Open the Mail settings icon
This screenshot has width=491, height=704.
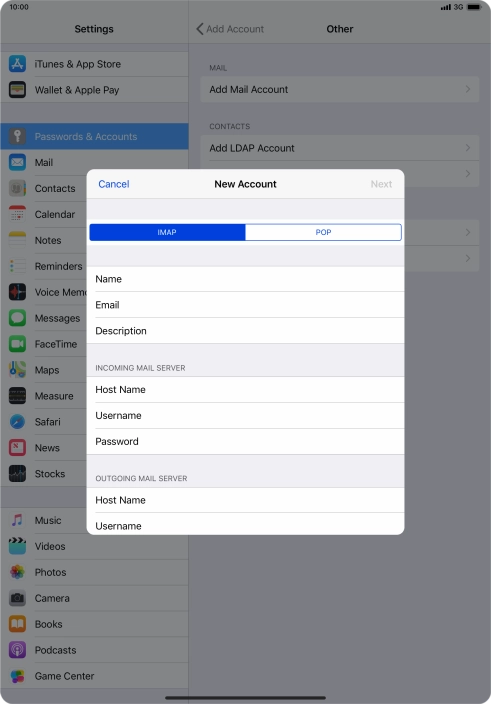tap(17, 162)
